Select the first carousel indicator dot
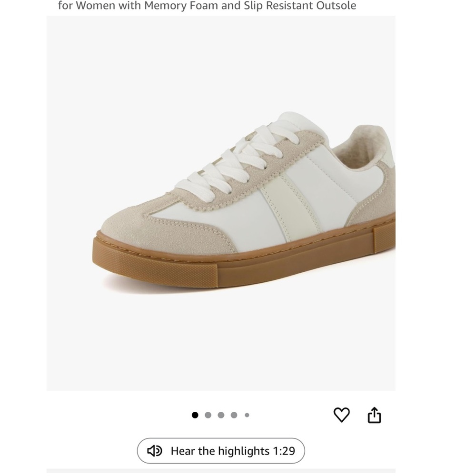This screenshot has height=476, width=476. (x=195, y=414)
